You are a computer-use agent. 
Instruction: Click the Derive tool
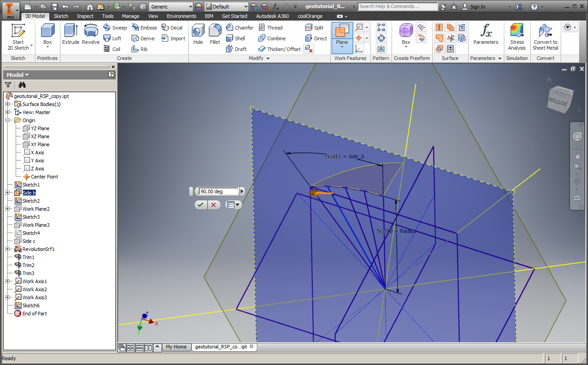(x=144, y=38)
